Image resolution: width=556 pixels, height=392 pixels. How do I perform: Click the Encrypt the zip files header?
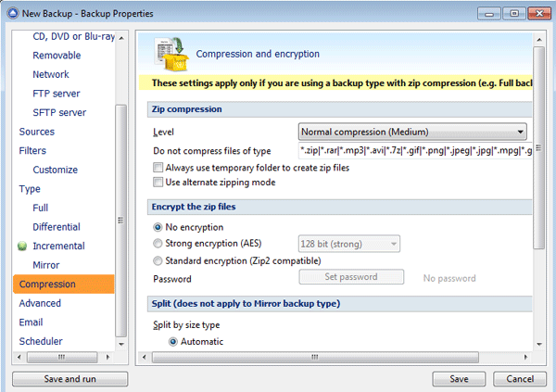[x=340, y=207]
